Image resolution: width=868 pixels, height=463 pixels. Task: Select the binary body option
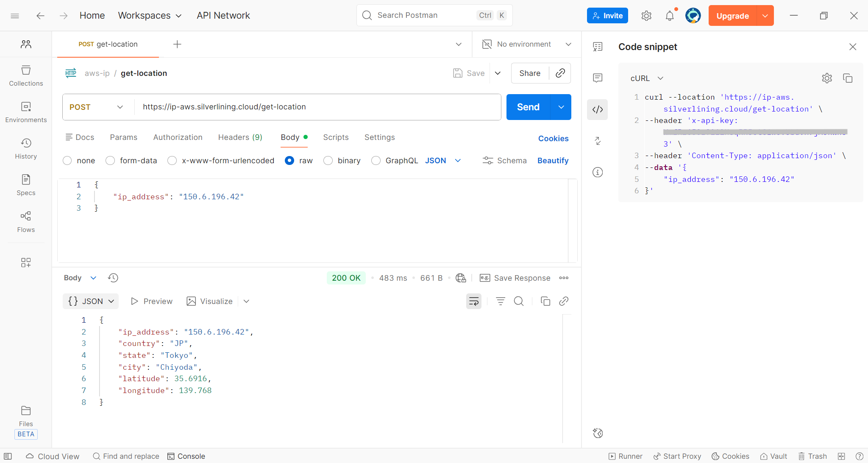pyautogui.click(x=328, y=161)
